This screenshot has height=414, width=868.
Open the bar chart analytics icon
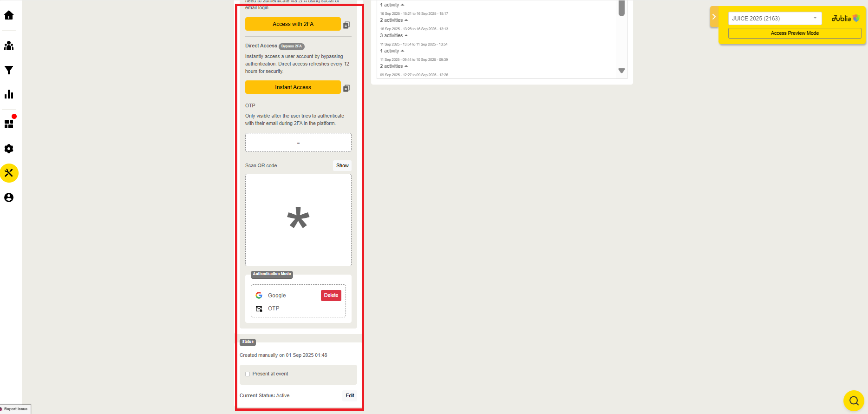point(9,94)
